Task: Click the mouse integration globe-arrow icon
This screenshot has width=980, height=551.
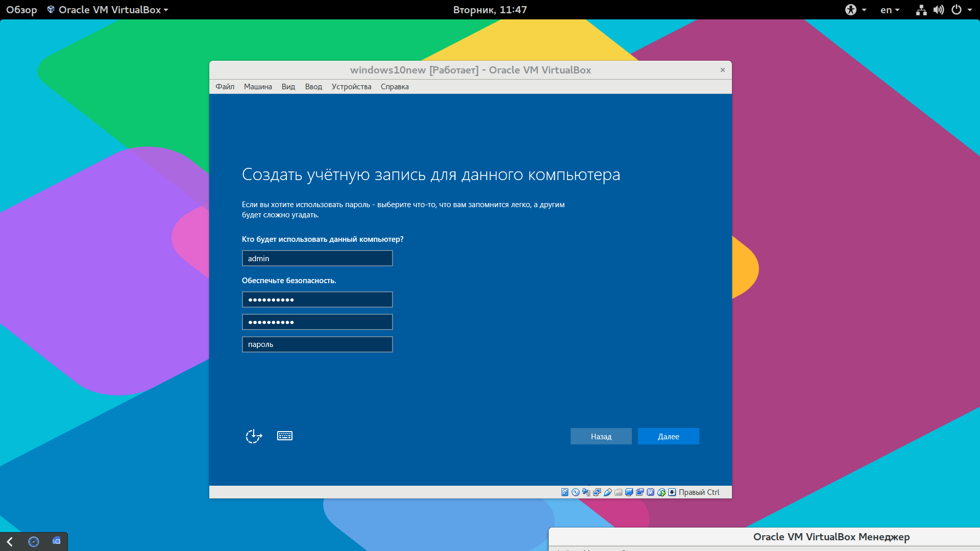Action: [x=661, y=492]
